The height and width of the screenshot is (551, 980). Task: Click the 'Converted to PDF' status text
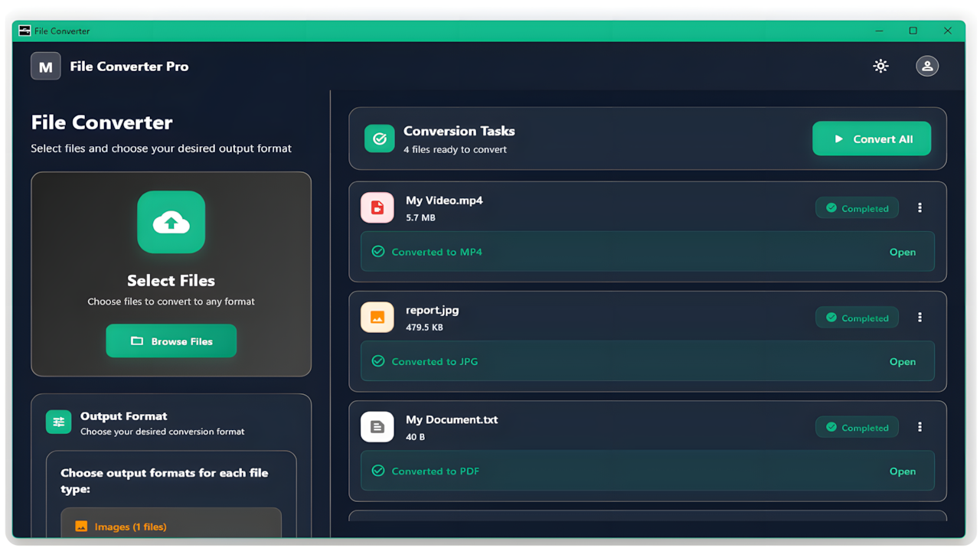[435, 471]
